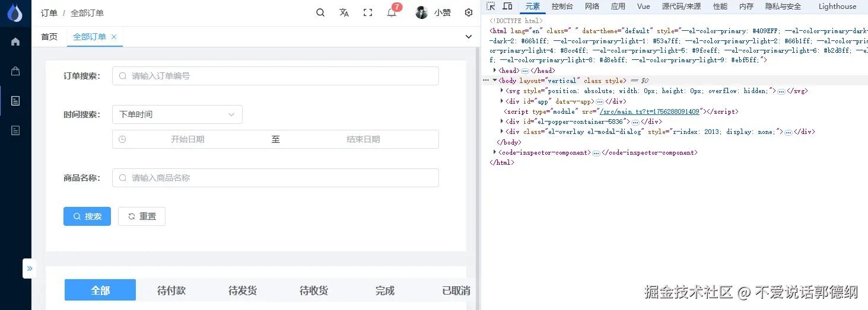Filter orders by 已取消 status
868x310 pixels.
tap(456, 290)
